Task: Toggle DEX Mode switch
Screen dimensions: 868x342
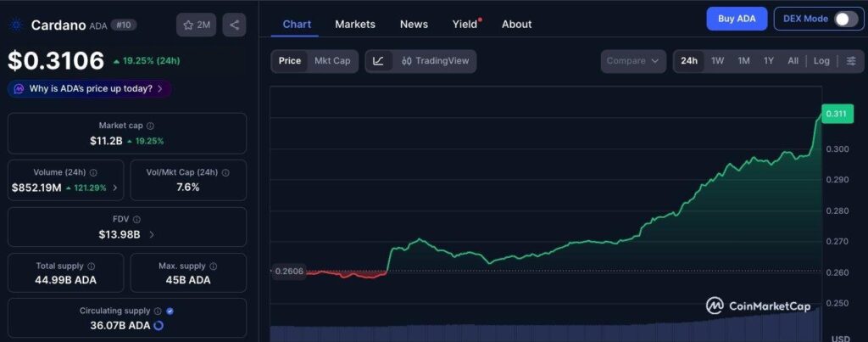Action: tap(846, 19)
